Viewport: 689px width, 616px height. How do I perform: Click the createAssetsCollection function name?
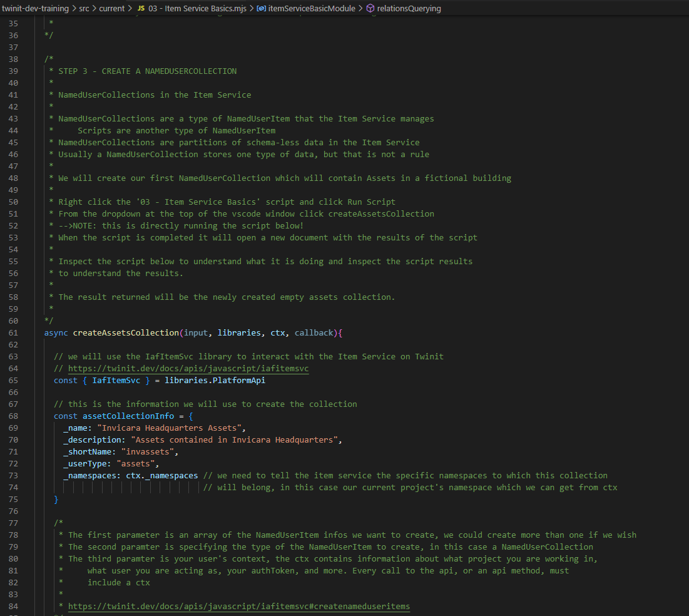tap(126, 333)
